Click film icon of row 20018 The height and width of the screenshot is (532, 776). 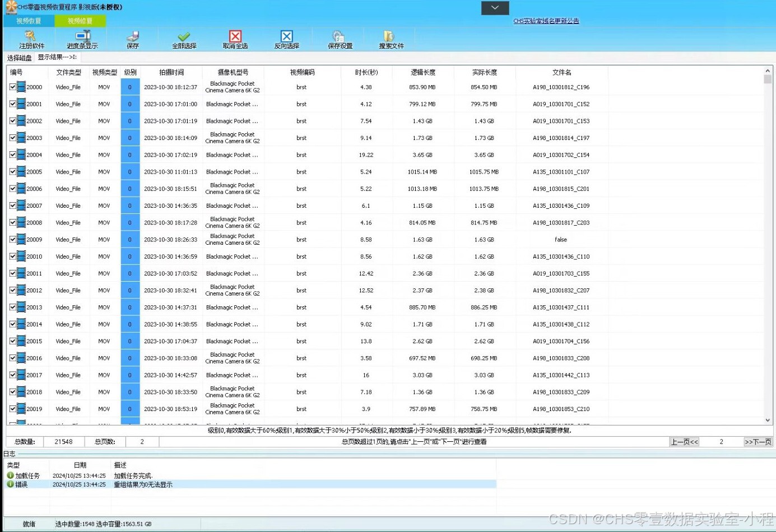tap(21, 392)
